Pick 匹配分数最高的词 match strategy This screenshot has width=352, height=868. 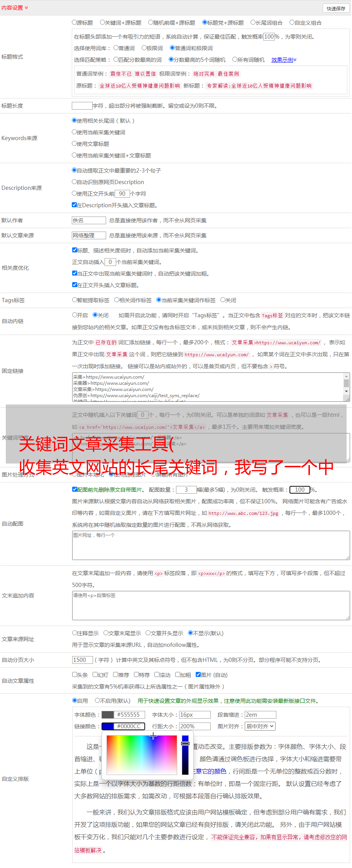pyautogui.click(x=116, y=59)
